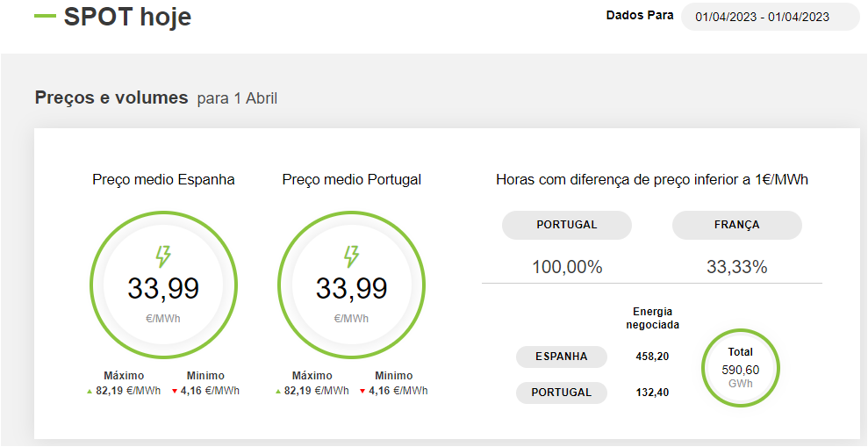Click the green dash beside SPOT hoje title
Image resolution: width=868 pixels, height=447 pixels.
point(45,17)
